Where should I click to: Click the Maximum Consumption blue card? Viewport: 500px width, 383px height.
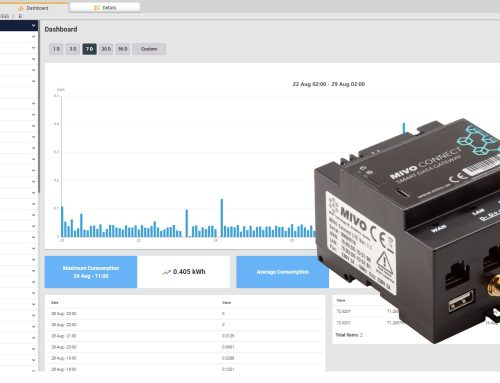pos(91,272)
